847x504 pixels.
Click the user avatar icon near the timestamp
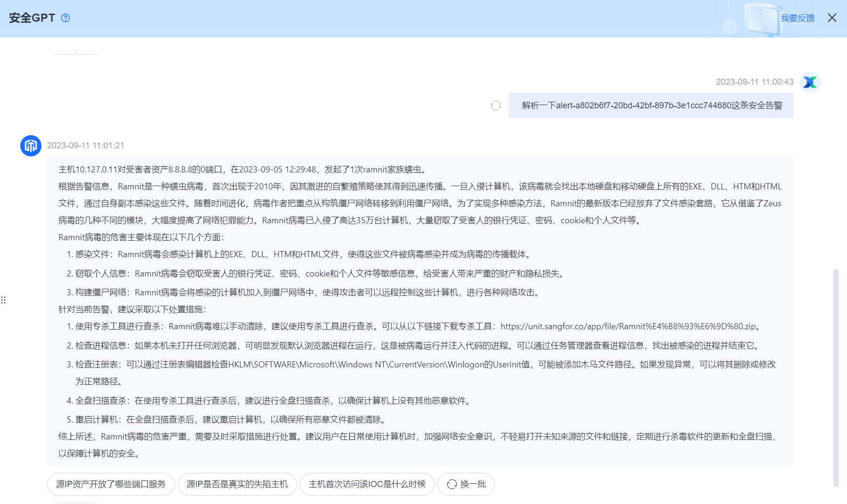(810, 81)
